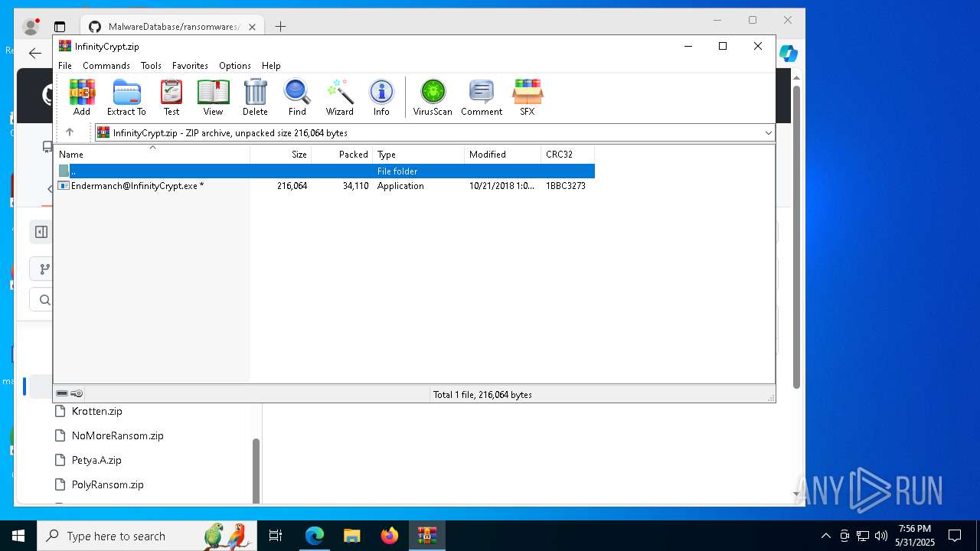Open the Commands menu

point(106,66)
